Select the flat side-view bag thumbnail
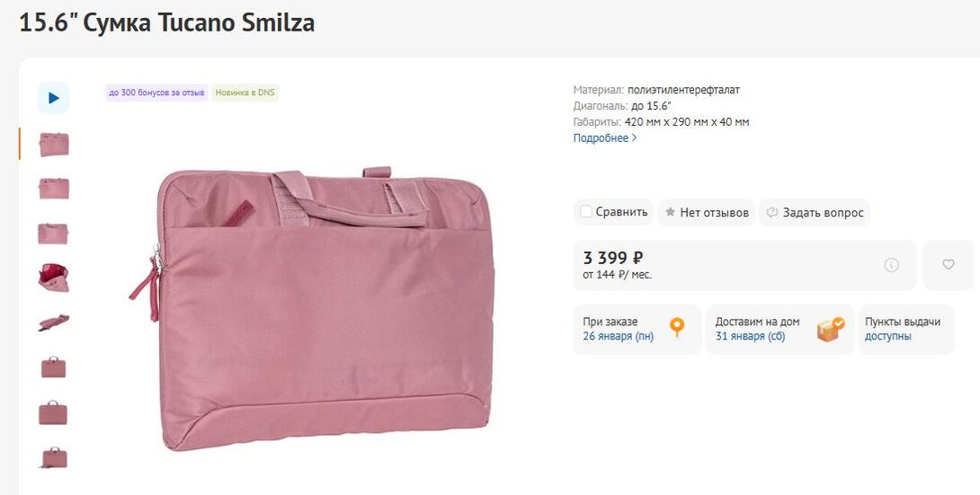The image size is (980, 495). pos(54,323)
